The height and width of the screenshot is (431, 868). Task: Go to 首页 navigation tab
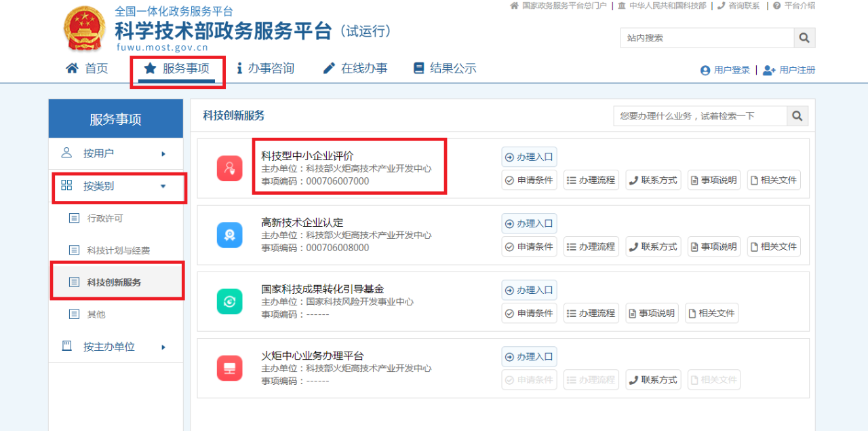tap(87, 68)
